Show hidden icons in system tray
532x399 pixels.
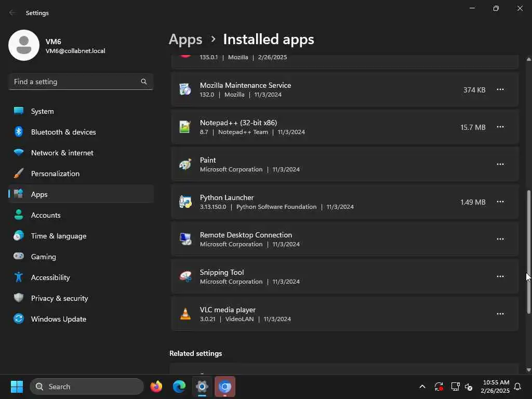coord(422,387)
